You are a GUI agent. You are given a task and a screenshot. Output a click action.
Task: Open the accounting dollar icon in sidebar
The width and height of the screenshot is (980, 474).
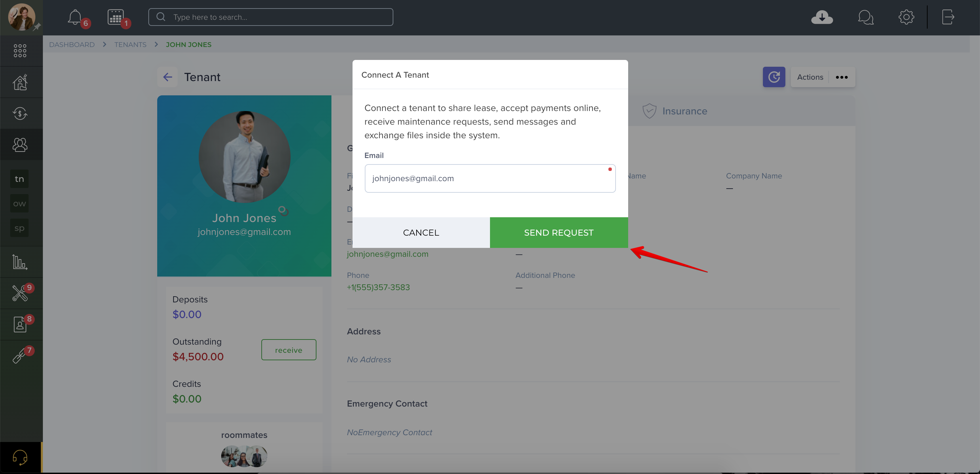pyautogui.click(x=20, y=113)
